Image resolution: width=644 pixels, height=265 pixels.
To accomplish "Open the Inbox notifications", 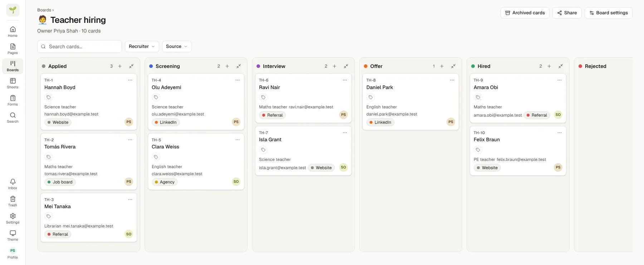I will (x=13, y=184).
